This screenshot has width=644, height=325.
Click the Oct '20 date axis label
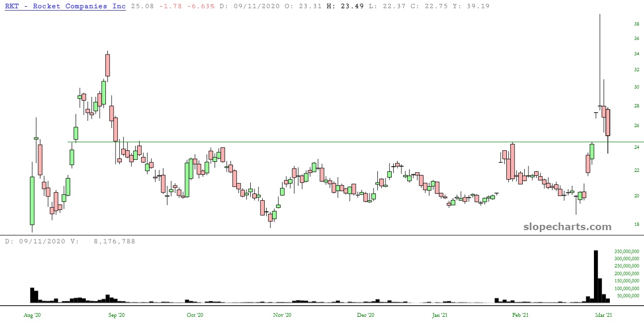(194, 315)
